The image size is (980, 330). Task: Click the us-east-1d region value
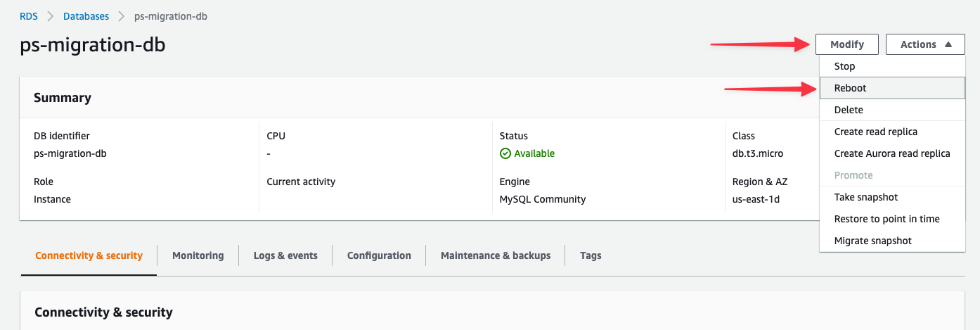[x=756, y=199]
